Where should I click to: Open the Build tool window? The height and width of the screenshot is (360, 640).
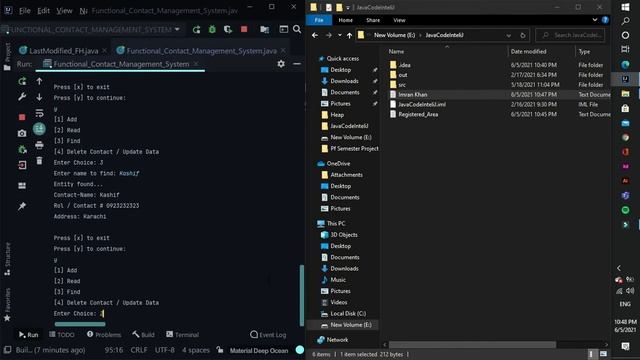coord(143,335)
